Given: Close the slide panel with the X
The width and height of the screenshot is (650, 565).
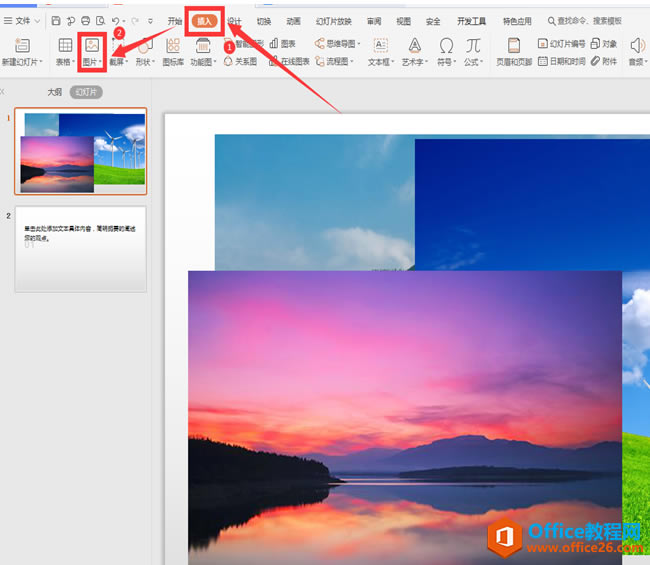Looking at the screenshot, I should (2, 92).
